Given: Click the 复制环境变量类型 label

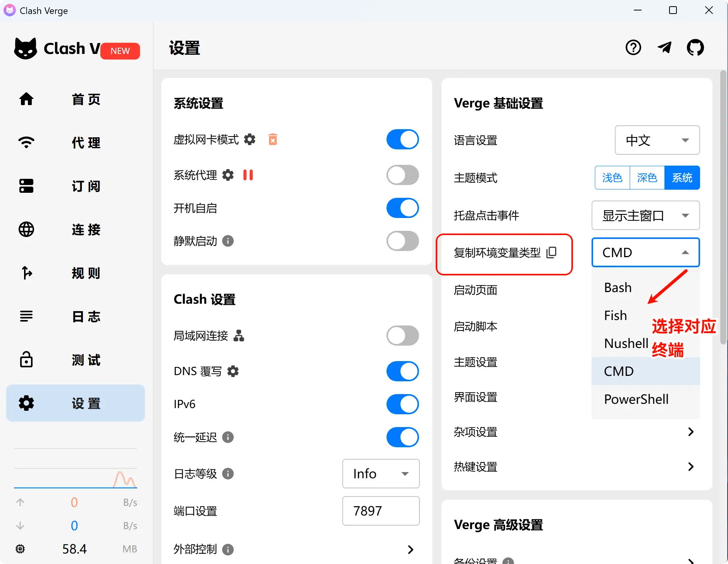Looking at the screenshot, I should click(x=497, y=253).
